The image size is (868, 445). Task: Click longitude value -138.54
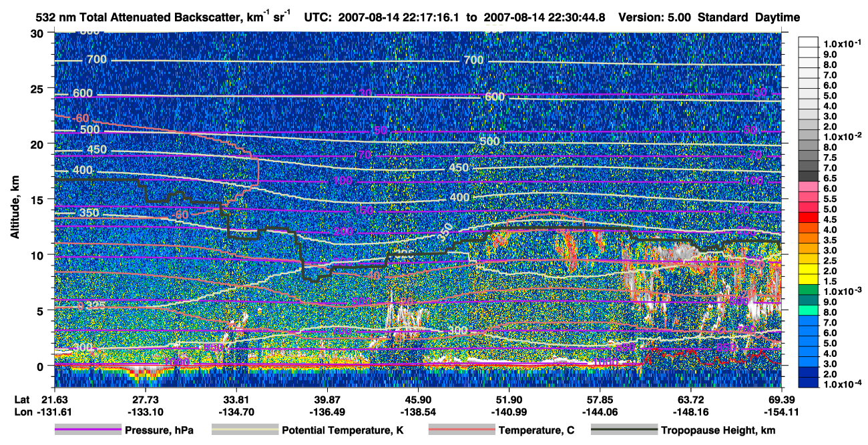417,412
